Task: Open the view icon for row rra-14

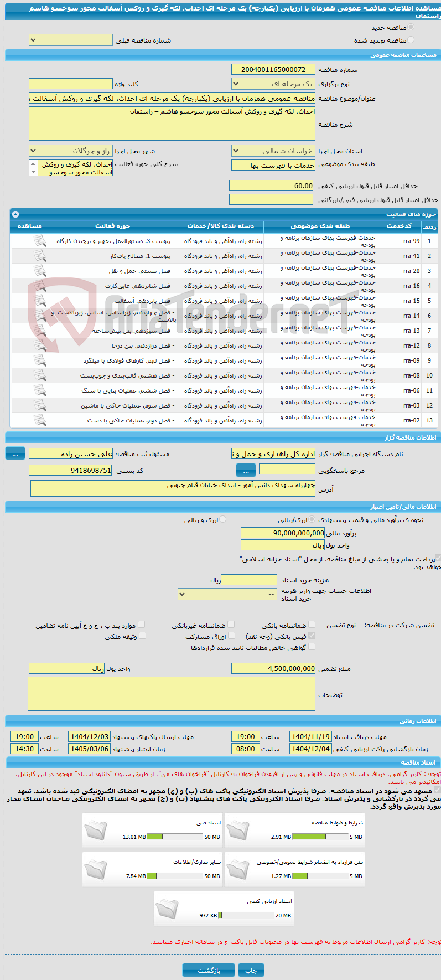Action: (39, 316)
